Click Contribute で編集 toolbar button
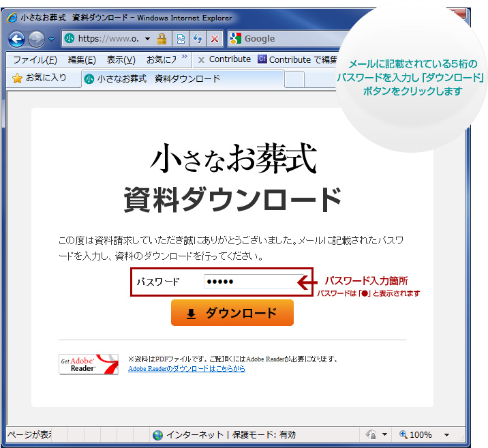The image size is (488, 448). point(298,59)
